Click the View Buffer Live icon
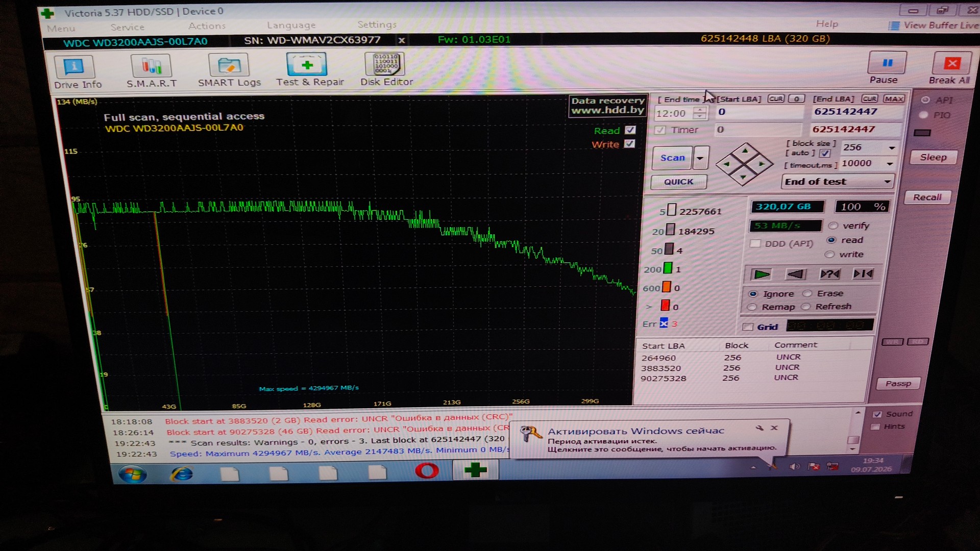 point(894,26)
